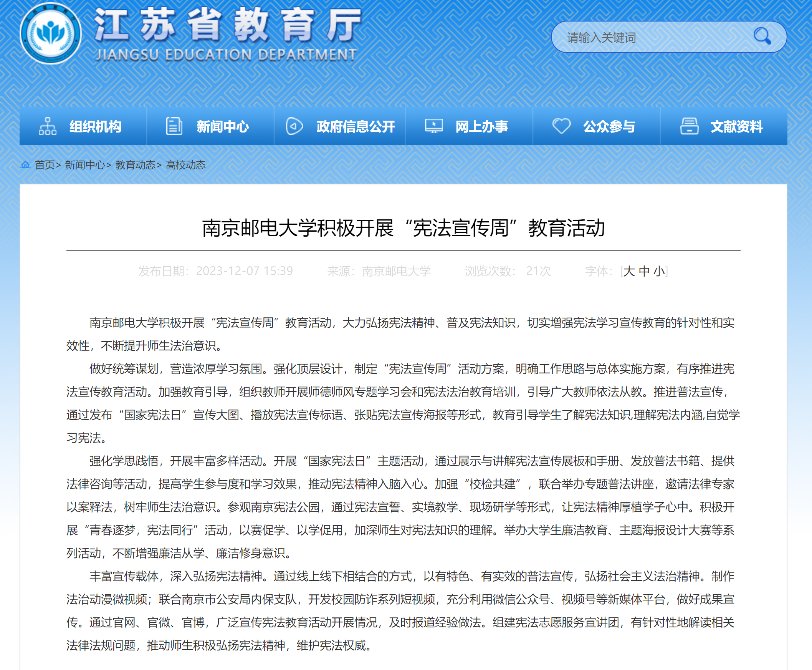
Task: Set font size to small (小)
Action: click(x=659, y=271)
